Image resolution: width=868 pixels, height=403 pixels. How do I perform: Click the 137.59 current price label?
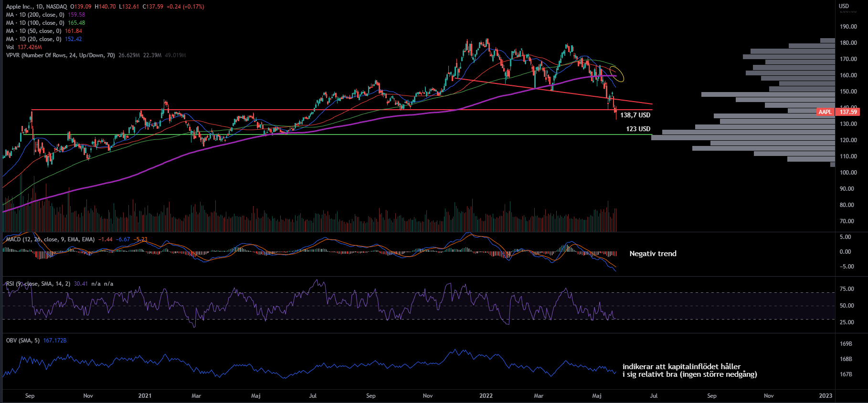pyautogui.click(x=848, y=112)
